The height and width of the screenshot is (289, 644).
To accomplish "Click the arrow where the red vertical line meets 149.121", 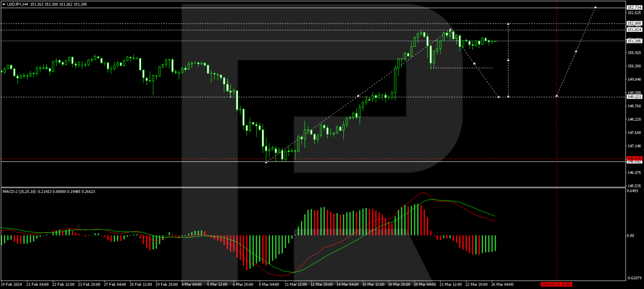I will (557, 96).
